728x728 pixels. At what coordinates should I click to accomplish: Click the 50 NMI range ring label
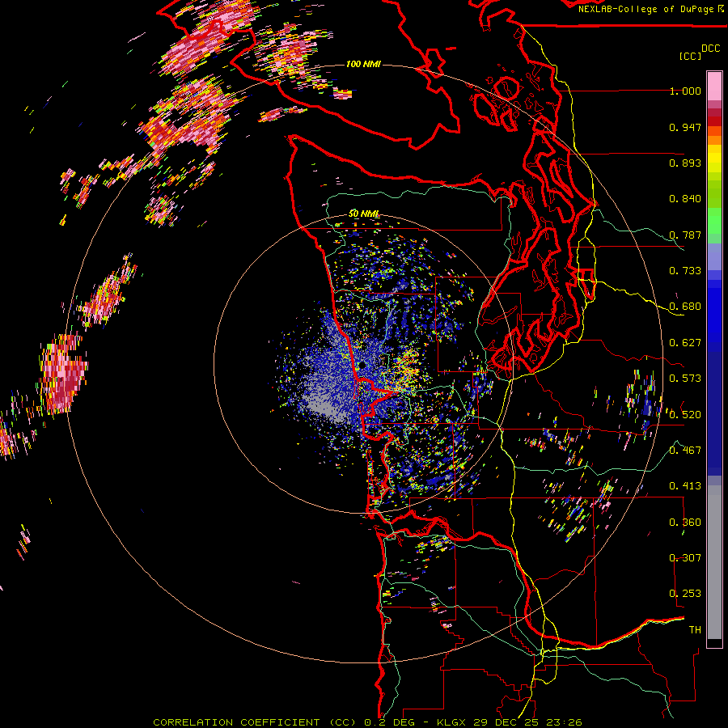click(x=363, y=214)
